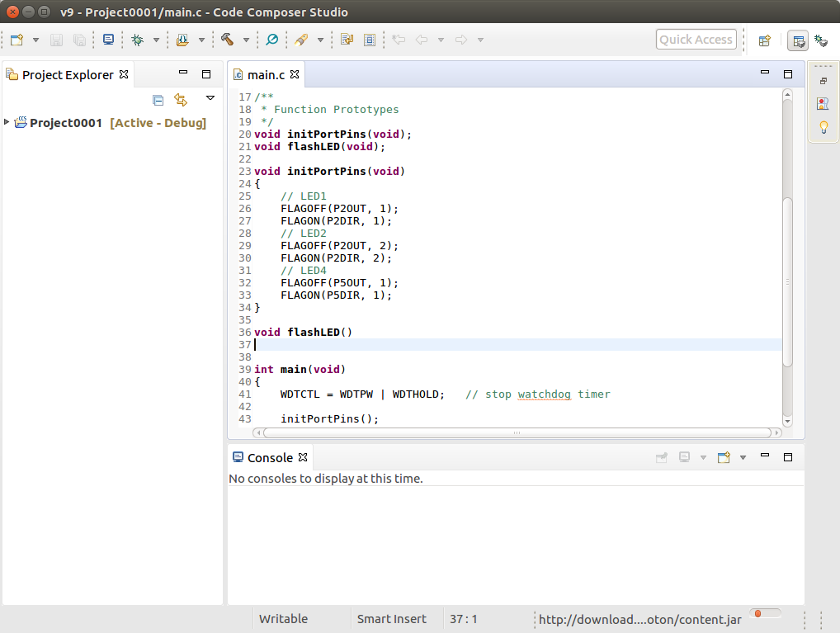Open the Build hammer dropdown arrow
The width and height of the screenshot is (840, 633).
pyautogui.click(x=246, y=40)
